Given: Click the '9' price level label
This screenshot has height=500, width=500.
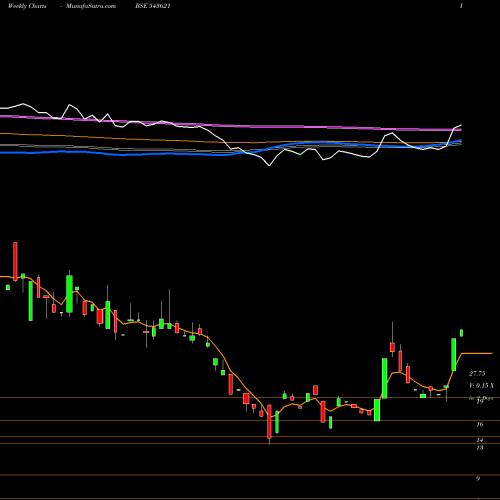Looking at the screenshot, I should click(478, 478).
